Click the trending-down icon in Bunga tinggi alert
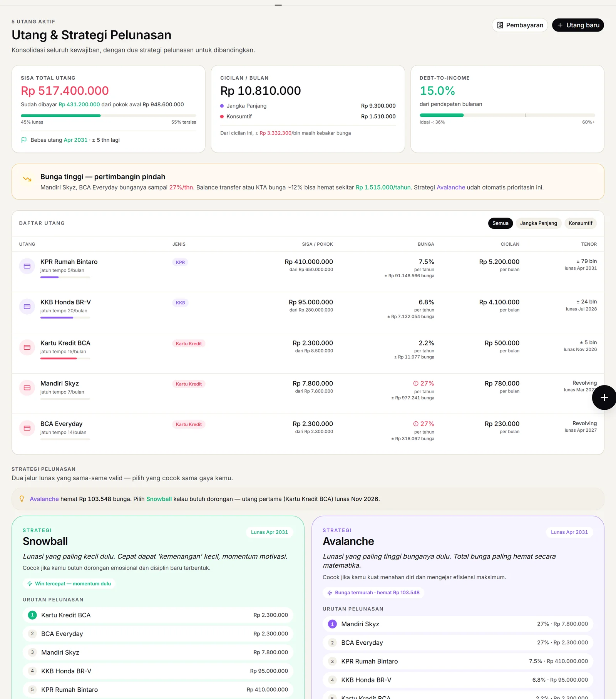 pyautogui.click(x=27, y=179)
